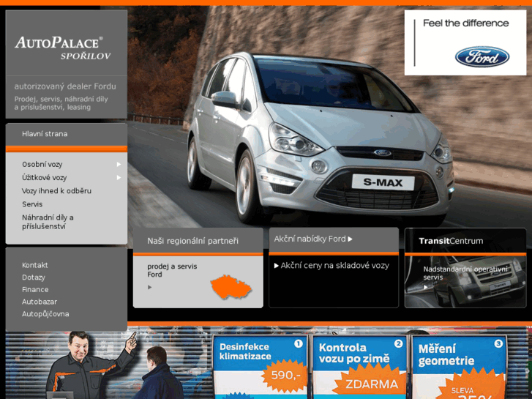Go to the Autobazar link
This screenshot has height=399, width=532.
pyautogui.click(x=40, y=302)
